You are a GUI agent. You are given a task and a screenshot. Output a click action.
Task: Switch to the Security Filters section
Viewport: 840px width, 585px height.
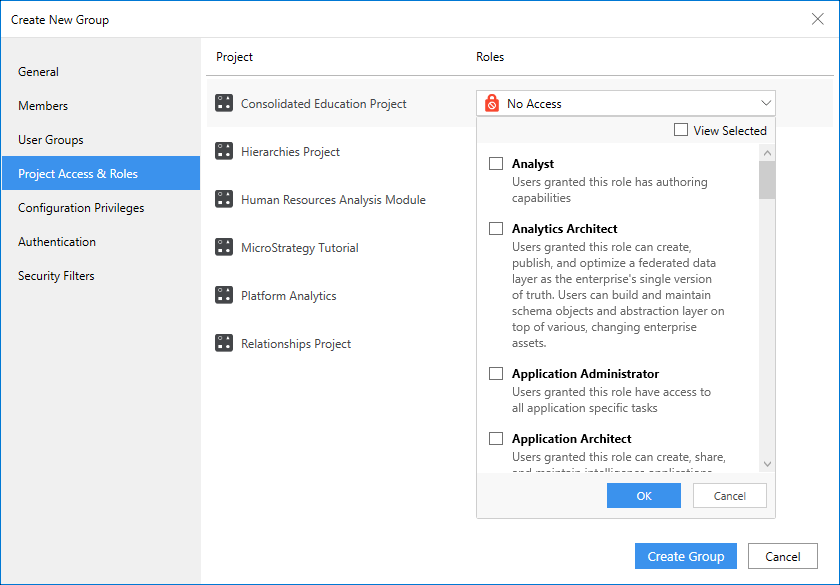pyautogui.click(x=56, y=276)
